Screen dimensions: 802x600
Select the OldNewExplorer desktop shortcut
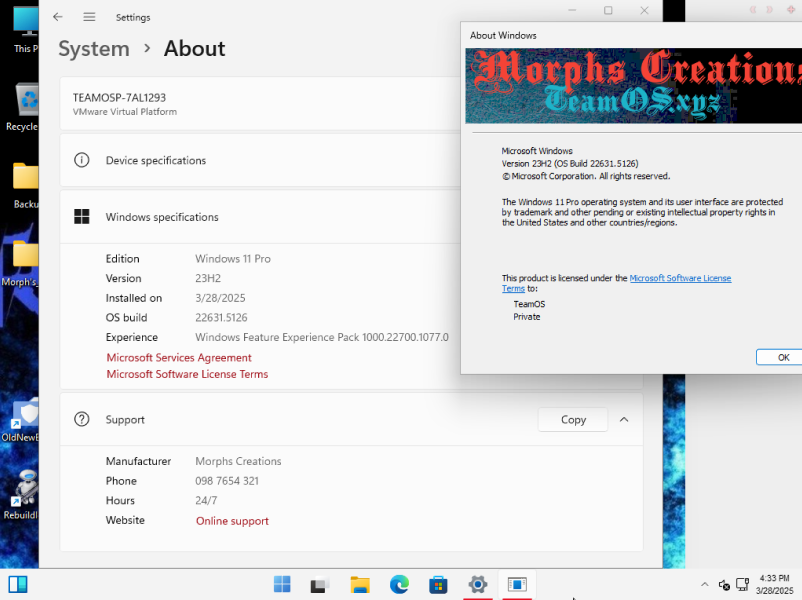click(20, 418)
